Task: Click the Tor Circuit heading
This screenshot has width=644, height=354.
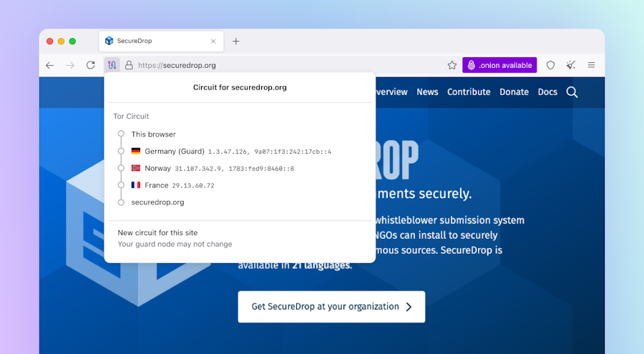Action: (131, 117)
